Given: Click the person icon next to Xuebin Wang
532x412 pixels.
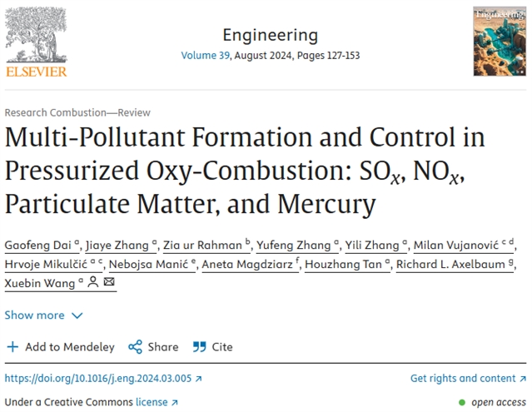Looking at the screenshot, I should (x=93, y=283).
